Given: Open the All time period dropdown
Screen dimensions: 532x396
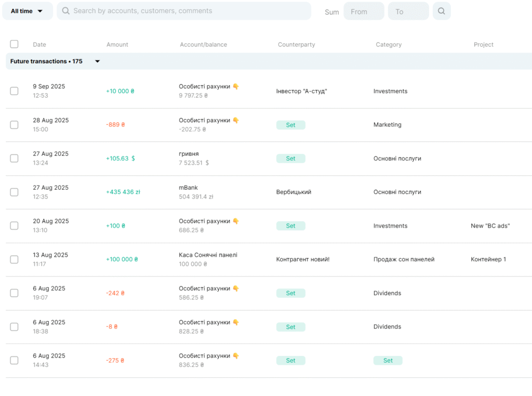Looking at the screenshot, I should point(27,11).
